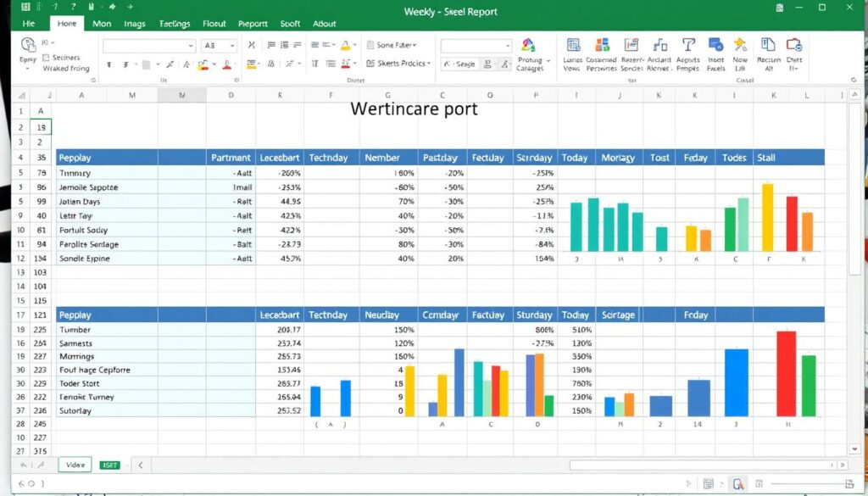Click the font group dialog launcher corner
The height and width of the screenshot is (496, 868).
(x=237, y=81)
